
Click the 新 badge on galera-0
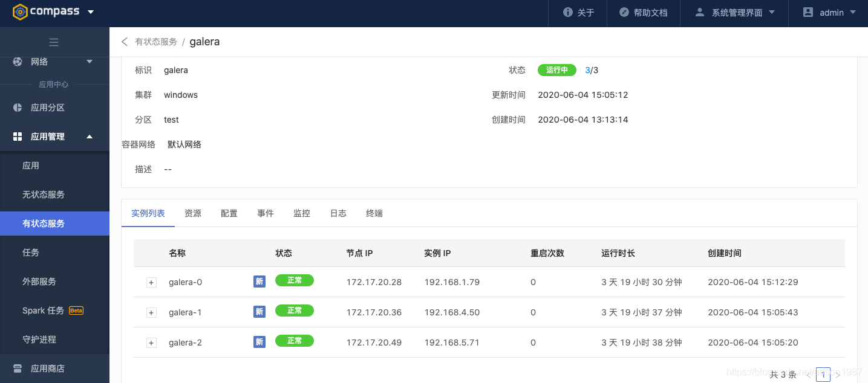259,282
